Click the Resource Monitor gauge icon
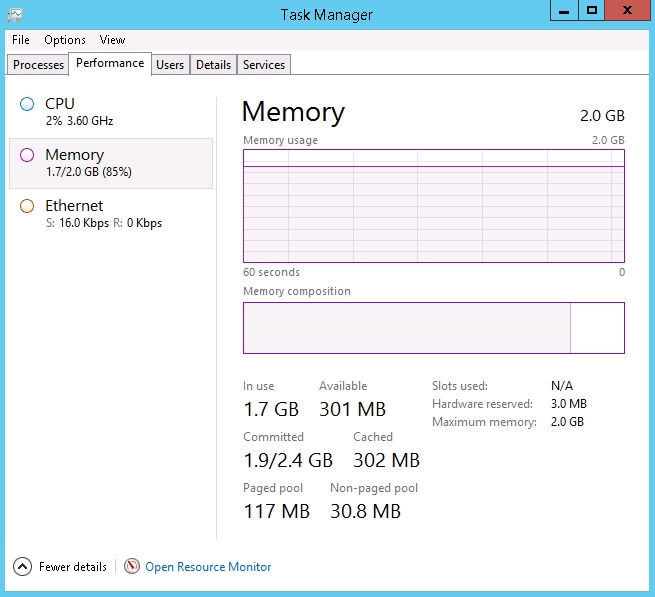The height and width of the screenshot is (597, 655). click(x=132, y=567)
